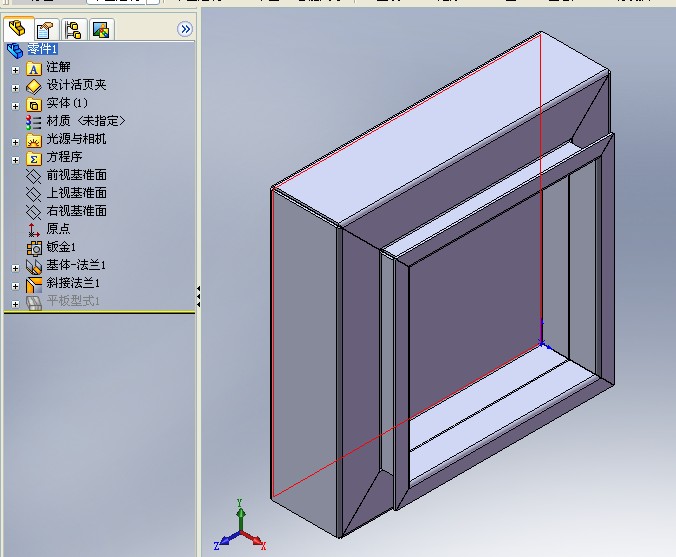Expand the panel with double-chevron button
This screenshot has height=557, width=676.
click(185, 29)
